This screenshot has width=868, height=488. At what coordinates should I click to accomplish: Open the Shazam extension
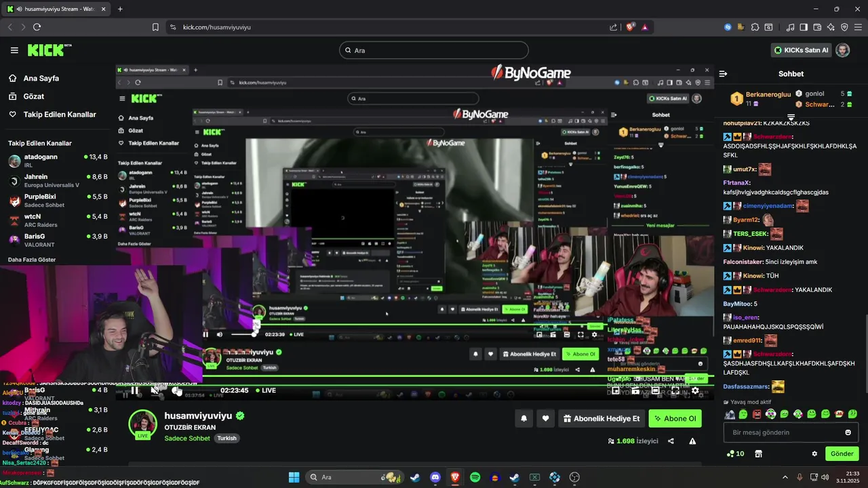(x=728, y=27)
